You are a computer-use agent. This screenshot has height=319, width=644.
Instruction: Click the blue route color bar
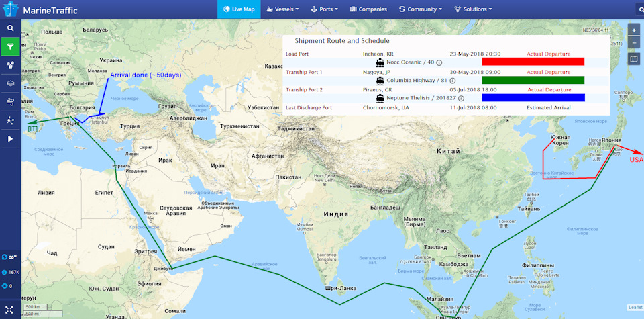click(x=533, y=98)
